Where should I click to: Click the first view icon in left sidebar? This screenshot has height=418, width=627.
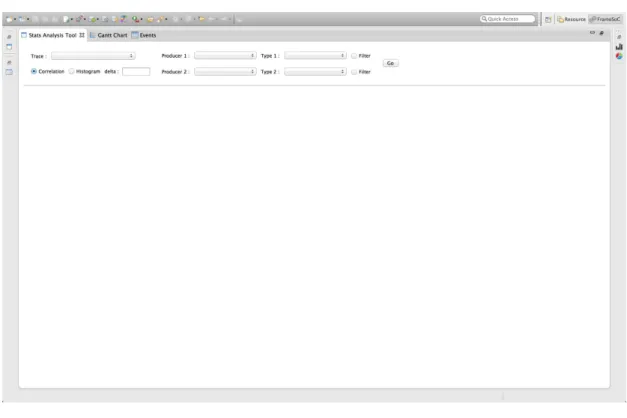9,47
